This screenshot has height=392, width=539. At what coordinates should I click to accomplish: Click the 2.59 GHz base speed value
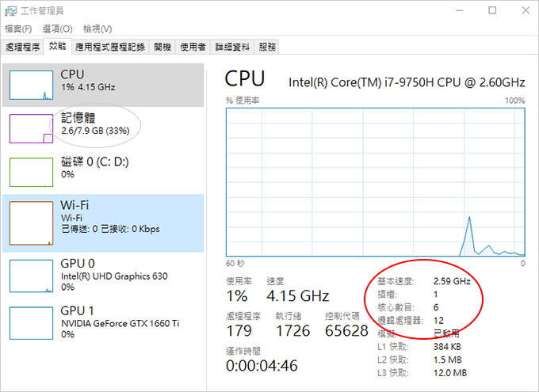tap(452, 281)
